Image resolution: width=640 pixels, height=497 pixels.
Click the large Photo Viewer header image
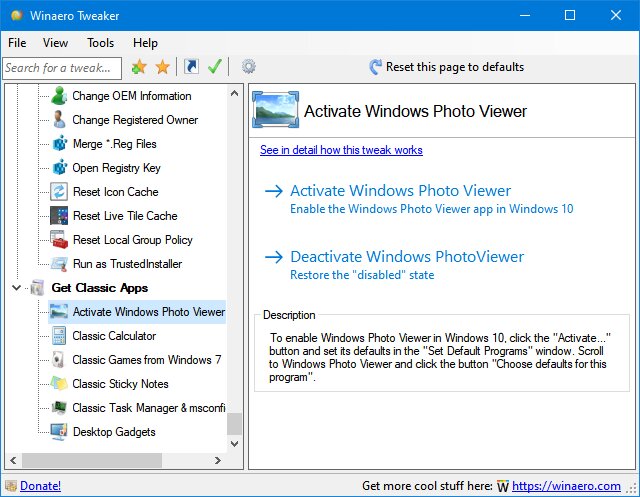tap(276, 110)
